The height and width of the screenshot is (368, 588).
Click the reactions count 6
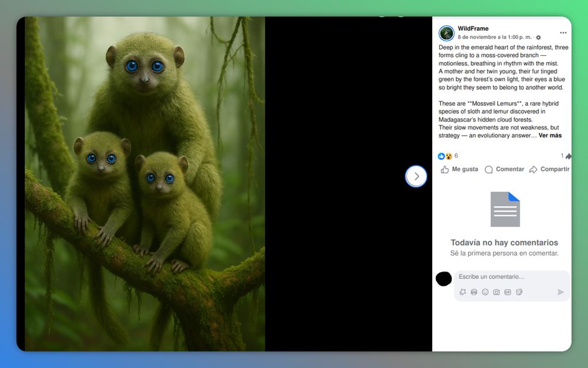point(456,156)
